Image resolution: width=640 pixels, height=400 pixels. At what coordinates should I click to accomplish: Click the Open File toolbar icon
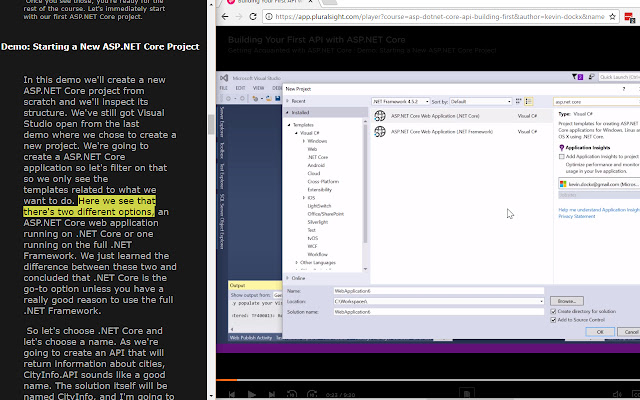coord(269,98)
